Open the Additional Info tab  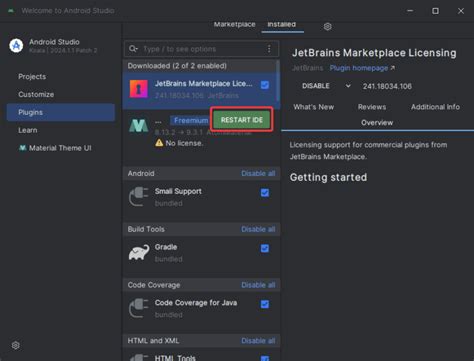(x=435, y=107)
